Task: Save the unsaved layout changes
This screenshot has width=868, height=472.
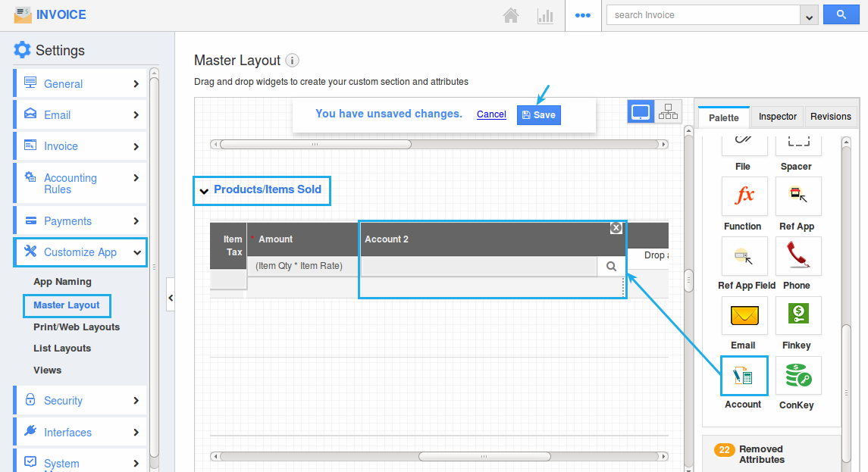Action: point(538,114)
